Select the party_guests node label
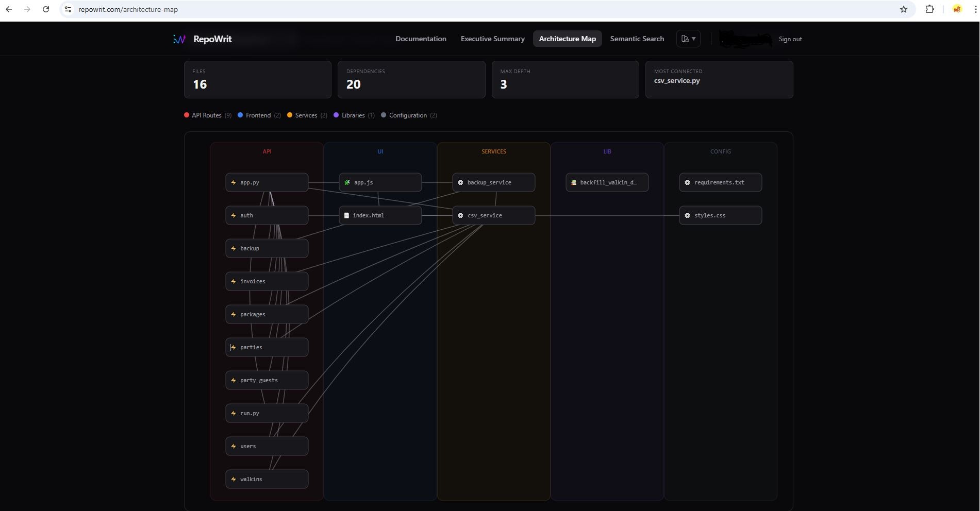Screen dimensions: 980x511 [259, 380]
